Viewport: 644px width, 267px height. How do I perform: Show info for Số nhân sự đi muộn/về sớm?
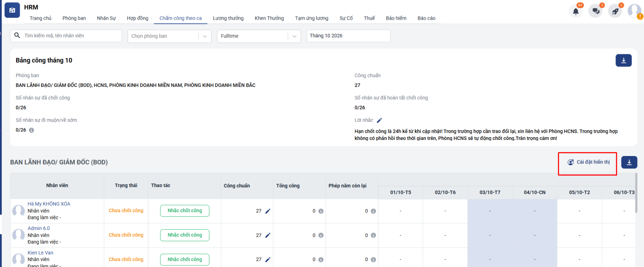31,130
